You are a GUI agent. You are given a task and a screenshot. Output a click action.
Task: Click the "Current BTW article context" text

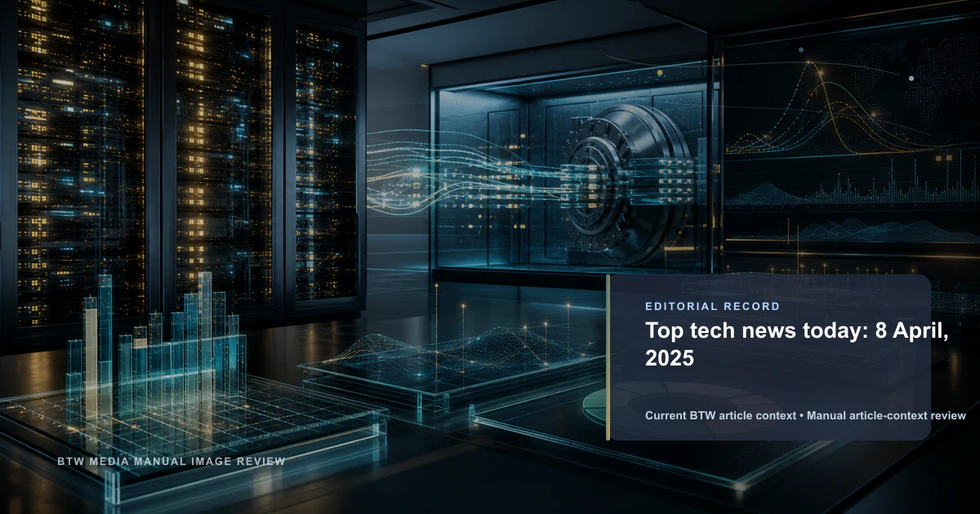click(720, 415)
